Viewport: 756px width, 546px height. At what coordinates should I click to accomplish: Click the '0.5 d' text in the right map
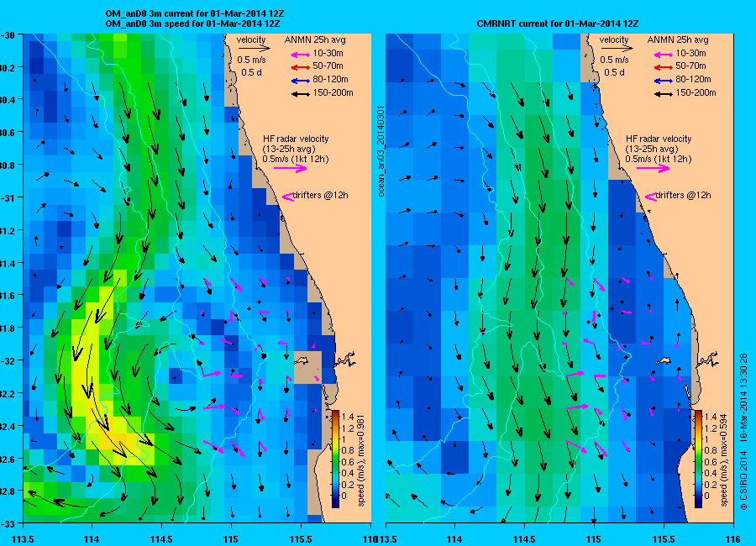click(x=614, y=73)
